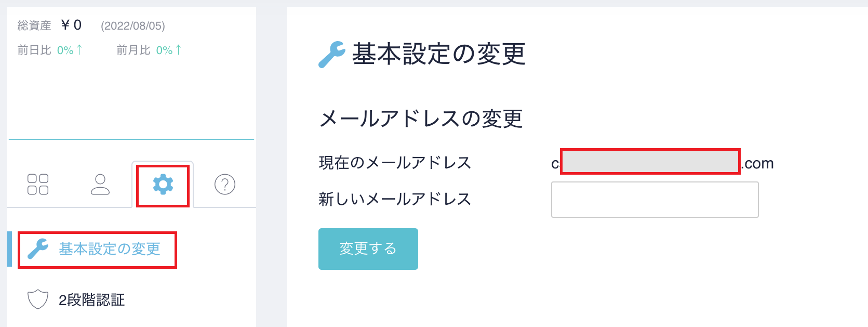Click the 基本設定の変更 page heading text
The width and height of the screenshot is (868, 327).
click(x=439, y=54)
